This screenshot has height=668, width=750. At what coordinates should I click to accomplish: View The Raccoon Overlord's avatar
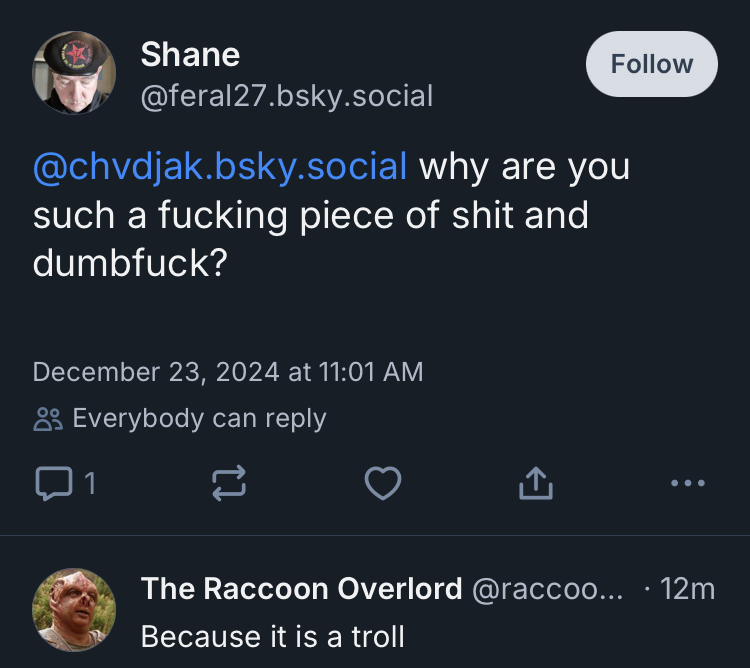(x=74, y=609)
